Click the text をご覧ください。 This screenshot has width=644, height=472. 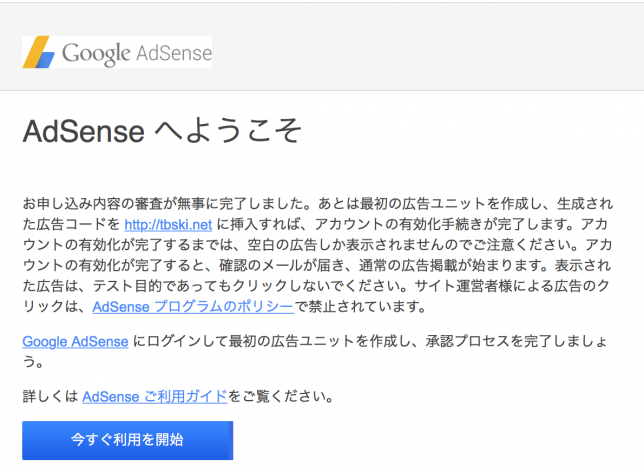(281, 396)
